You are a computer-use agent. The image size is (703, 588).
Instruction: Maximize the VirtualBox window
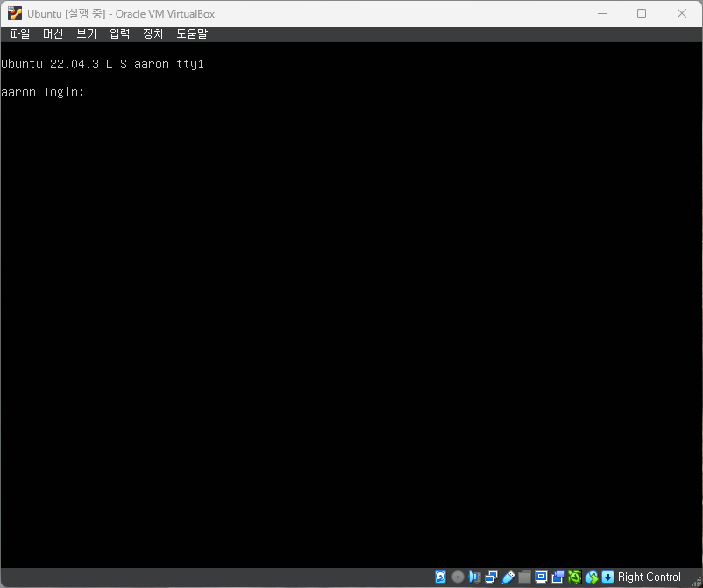(x=642, y=13)
